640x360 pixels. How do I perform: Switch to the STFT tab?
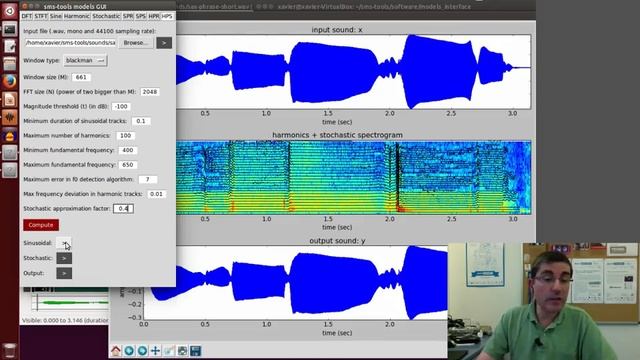[41, 16]
